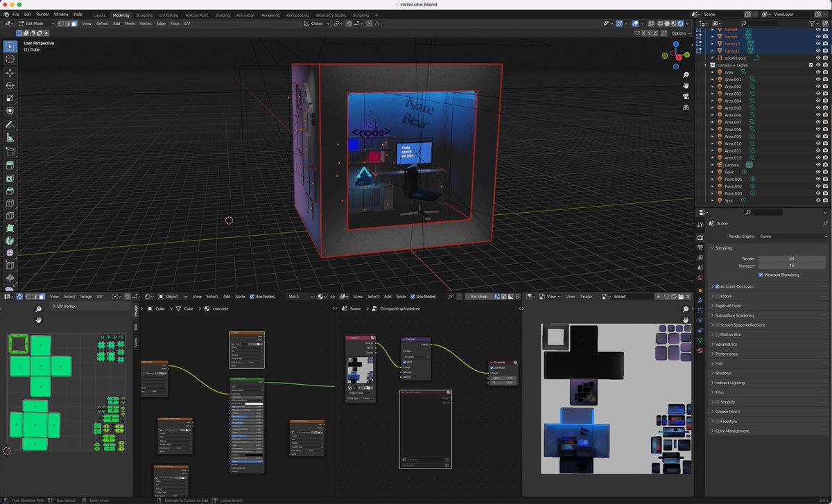This screenshot has height=504, width=832.
Task: Expand the Depth of Field panel
Action: tap(728, 306)
